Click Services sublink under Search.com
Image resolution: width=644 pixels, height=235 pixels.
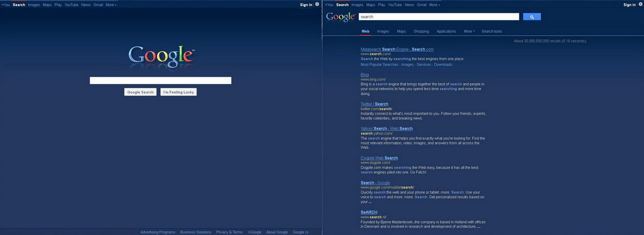pyautogui.click(x=424, y=64)
